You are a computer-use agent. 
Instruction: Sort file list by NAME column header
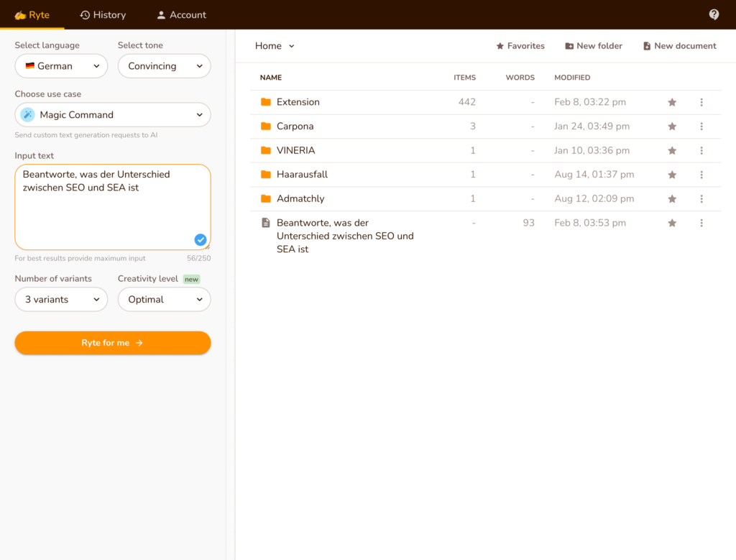click(x=271, y=78)
